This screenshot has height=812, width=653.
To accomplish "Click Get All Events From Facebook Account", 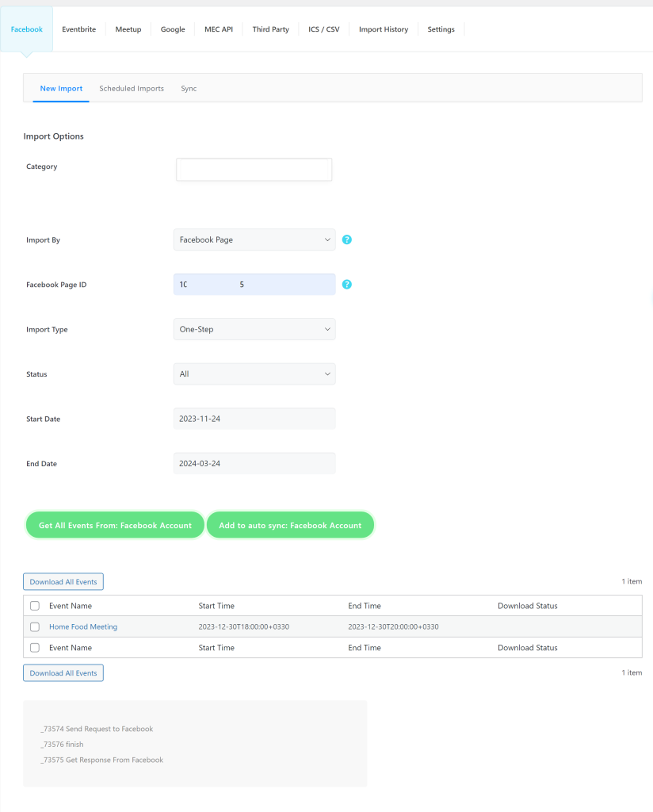I will (x=114, y=524).
